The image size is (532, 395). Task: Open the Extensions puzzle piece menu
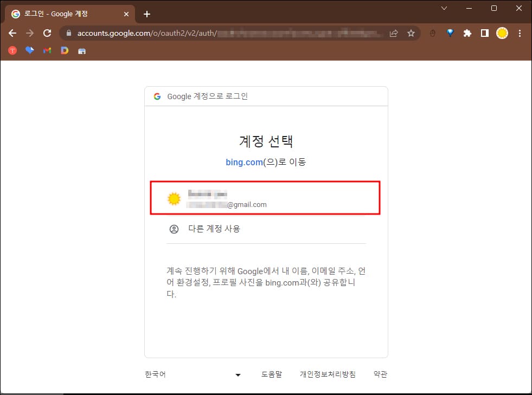click(467, 33)
